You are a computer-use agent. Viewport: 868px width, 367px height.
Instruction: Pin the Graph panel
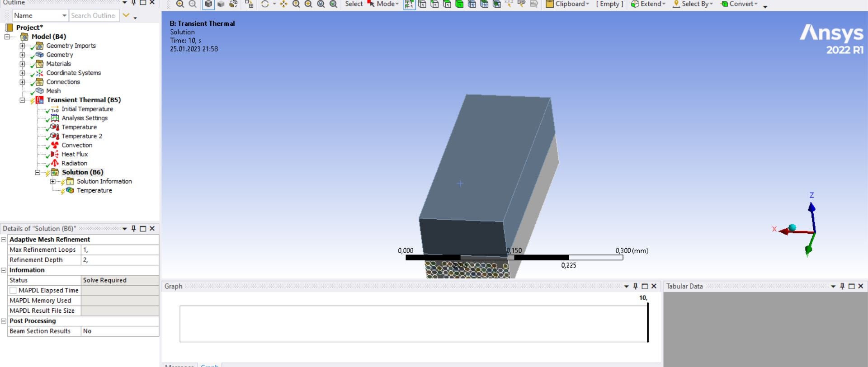(x=636, y=286)
